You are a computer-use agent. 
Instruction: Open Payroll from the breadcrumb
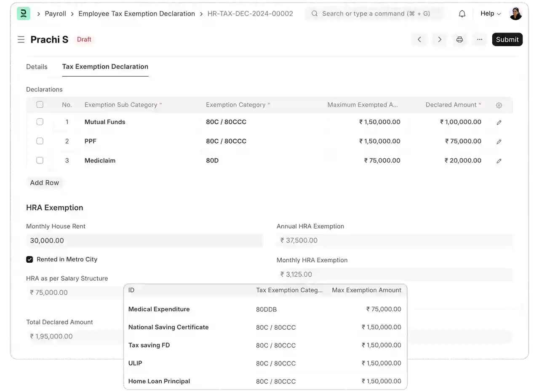[x=55, y=13]
